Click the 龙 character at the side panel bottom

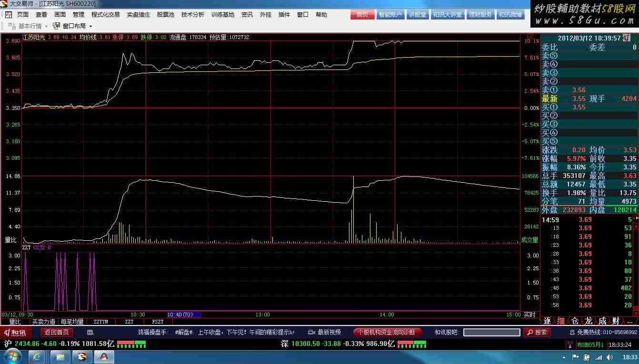(x=589, y=321)
